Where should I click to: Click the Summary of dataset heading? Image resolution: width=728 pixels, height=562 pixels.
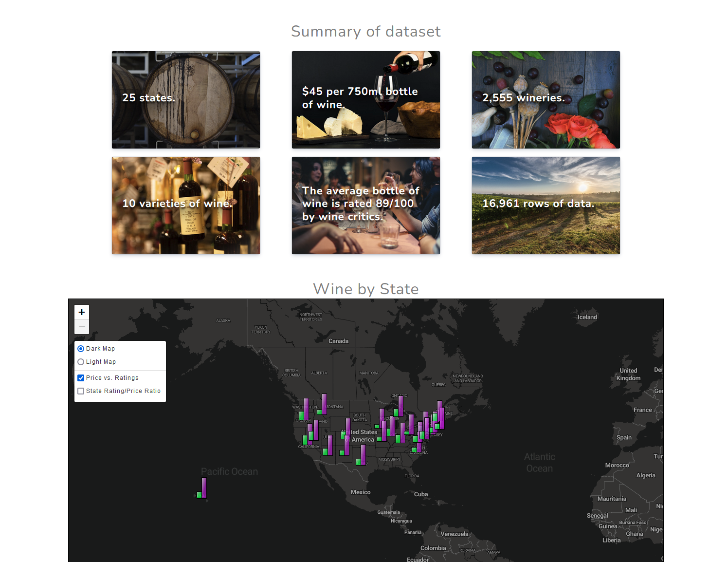pos(366,31)
